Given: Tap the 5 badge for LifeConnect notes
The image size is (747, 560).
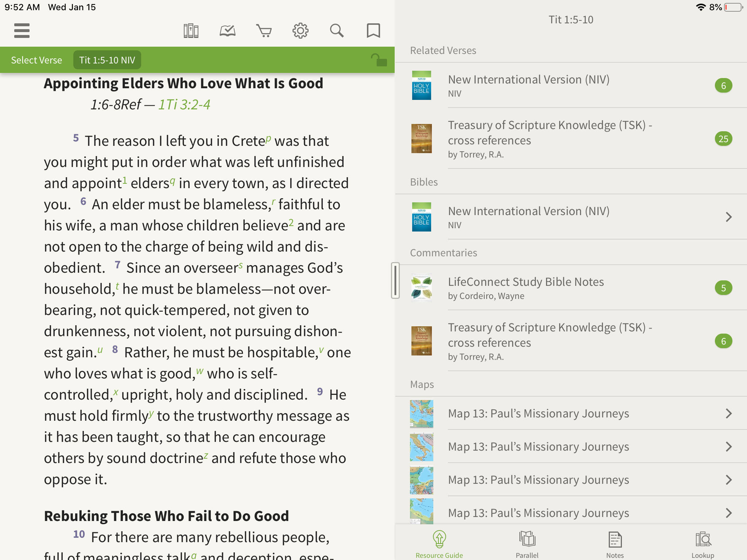Looking at the screenshot, I should tap(723, 288).
